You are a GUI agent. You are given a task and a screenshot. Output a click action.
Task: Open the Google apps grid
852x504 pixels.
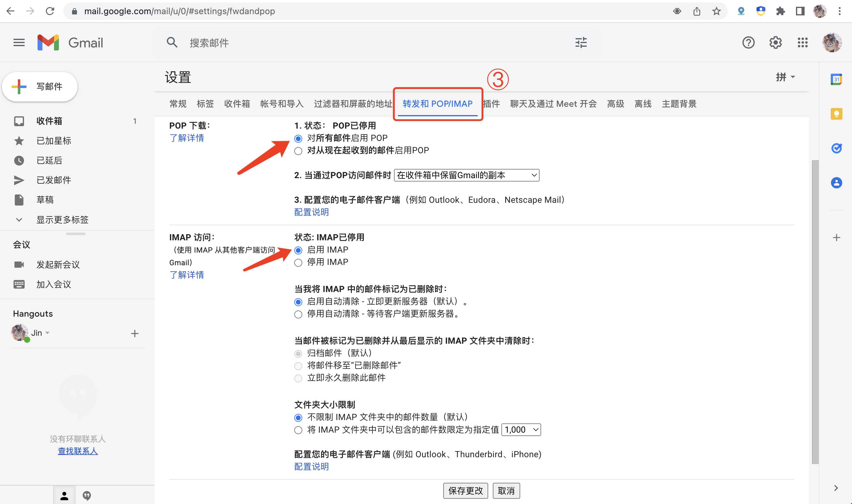coord(802,42)
